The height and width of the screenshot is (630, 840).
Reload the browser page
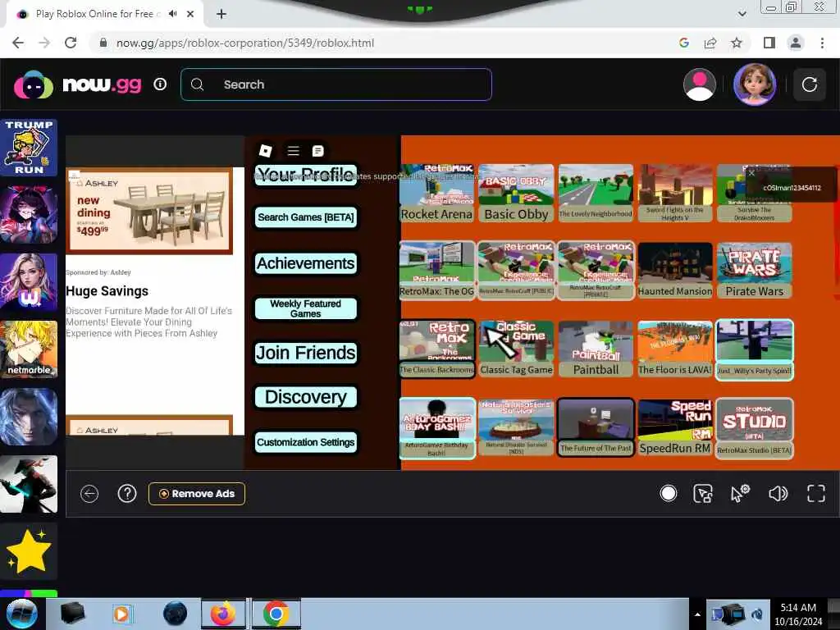point(71,43)
